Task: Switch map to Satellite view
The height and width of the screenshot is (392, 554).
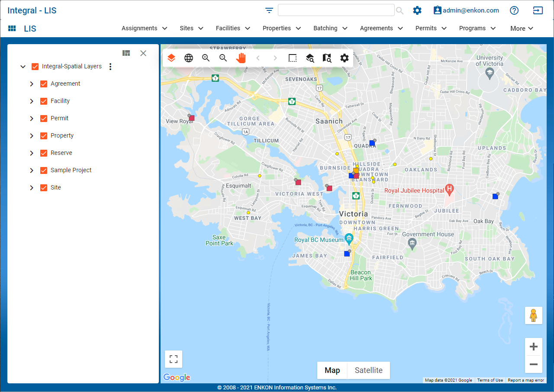Action: click(x=368, y=370)
